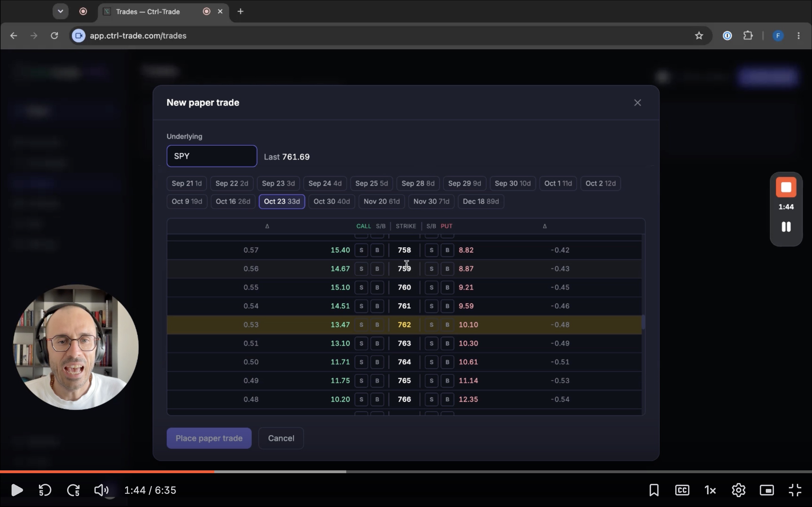Open browser extensions puzzle icon
This screenshot has width=812, height=507.
[748, 36]
